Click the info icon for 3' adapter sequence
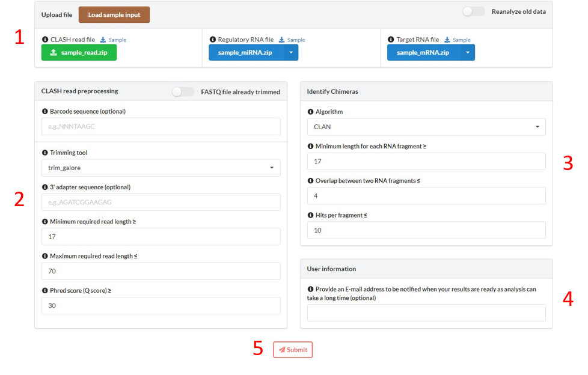588x375 pixels. click(45, 187)
